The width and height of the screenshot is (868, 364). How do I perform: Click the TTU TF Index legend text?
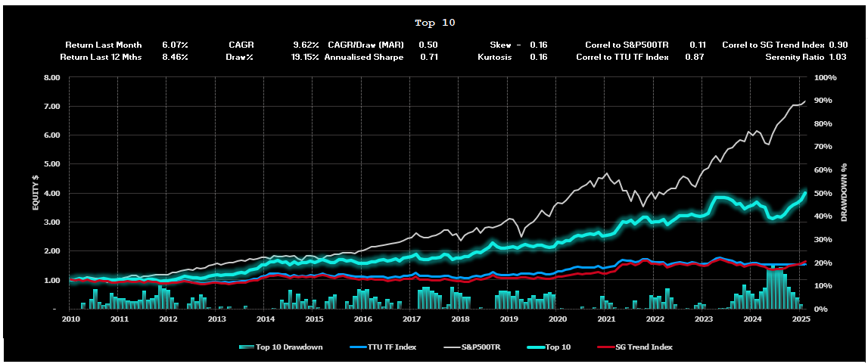tap(393, 347)
